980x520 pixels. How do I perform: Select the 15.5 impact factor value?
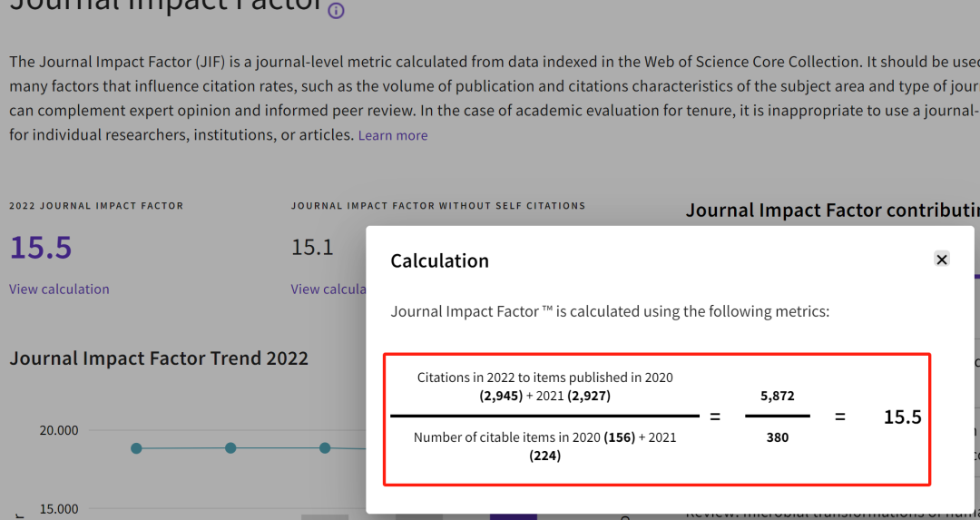(x=41, y=248)
